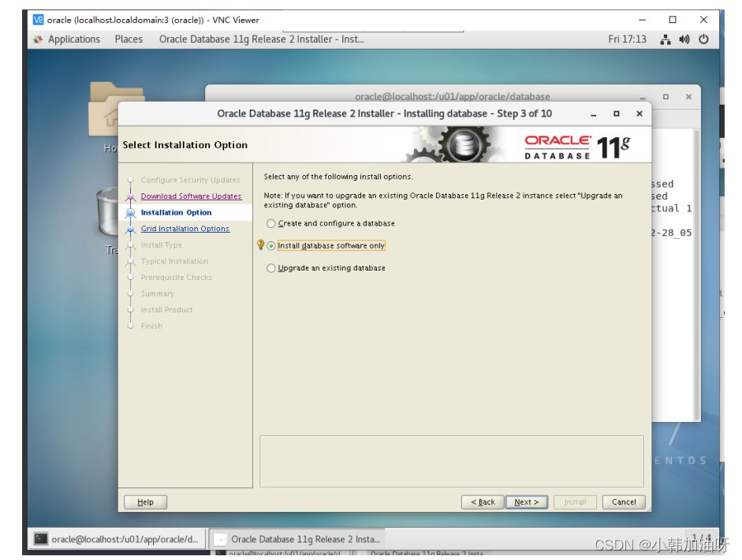The height and width of the screenshot is (560, 742).
Task: Click the empty message text area
Action: (x=452, y=461)
